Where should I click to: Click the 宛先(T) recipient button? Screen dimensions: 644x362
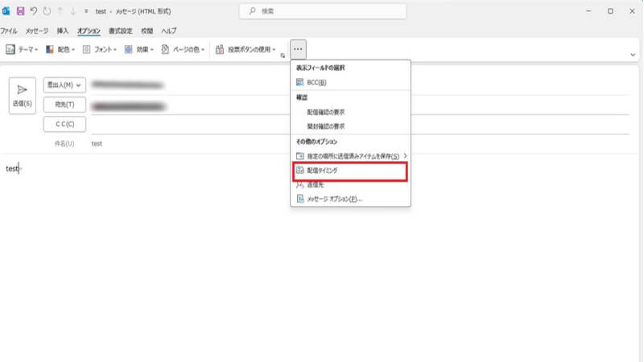pyautogui.click(x=64, y=105)
